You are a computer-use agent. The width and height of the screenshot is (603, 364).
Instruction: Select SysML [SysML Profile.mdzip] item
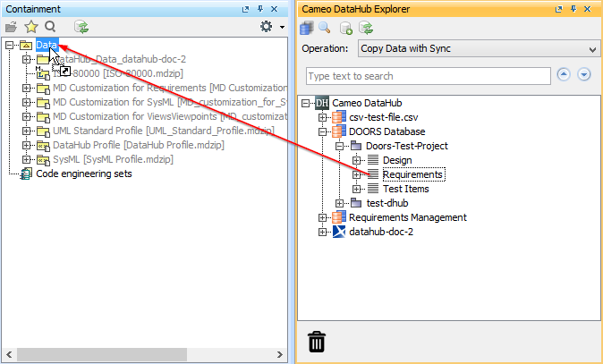[113, 159]
